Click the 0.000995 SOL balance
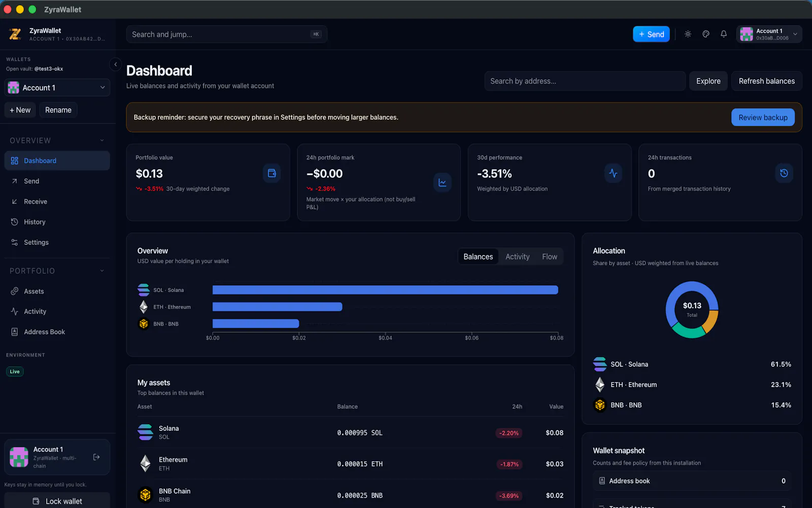The height and width of the screenshot is (508, 812). [360, 433]
